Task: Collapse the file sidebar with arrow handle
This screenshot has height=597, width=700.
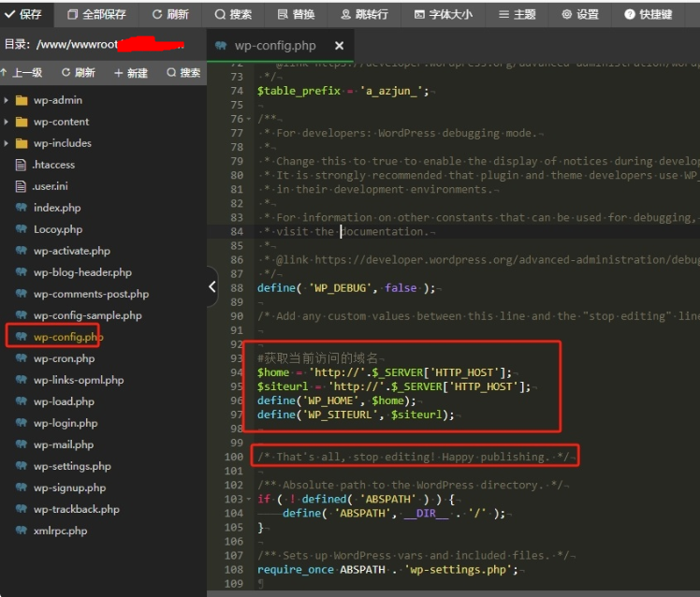Action: (x=212, y=286)
